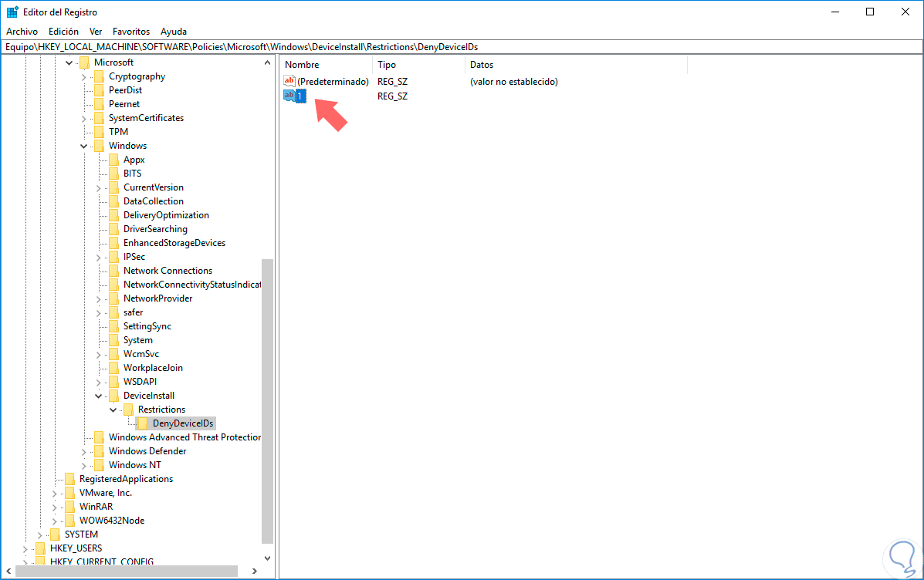924x580 pixels.
Task: Expand the WcmSvc key
Action: (98, 355)
